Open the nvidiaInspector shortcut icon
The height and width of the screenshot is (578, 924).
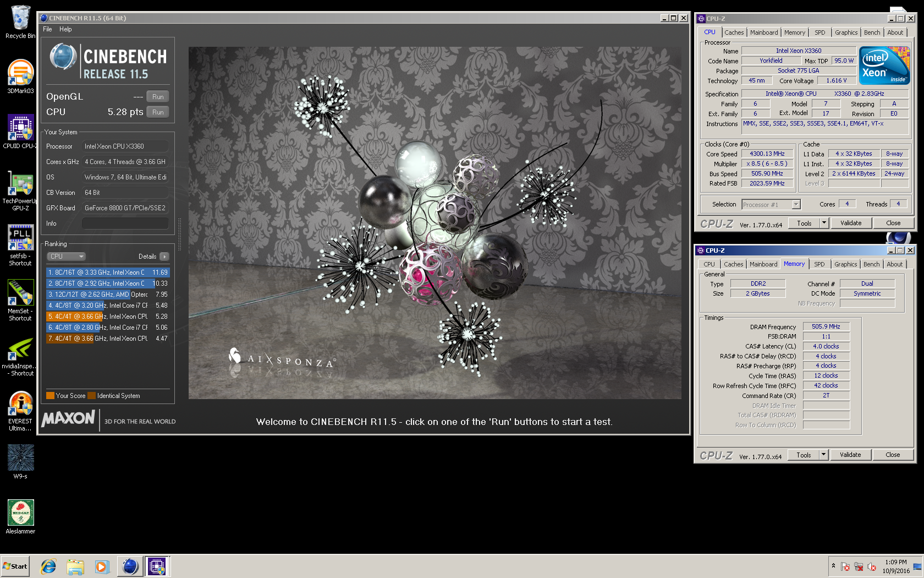tap(20, 356)
